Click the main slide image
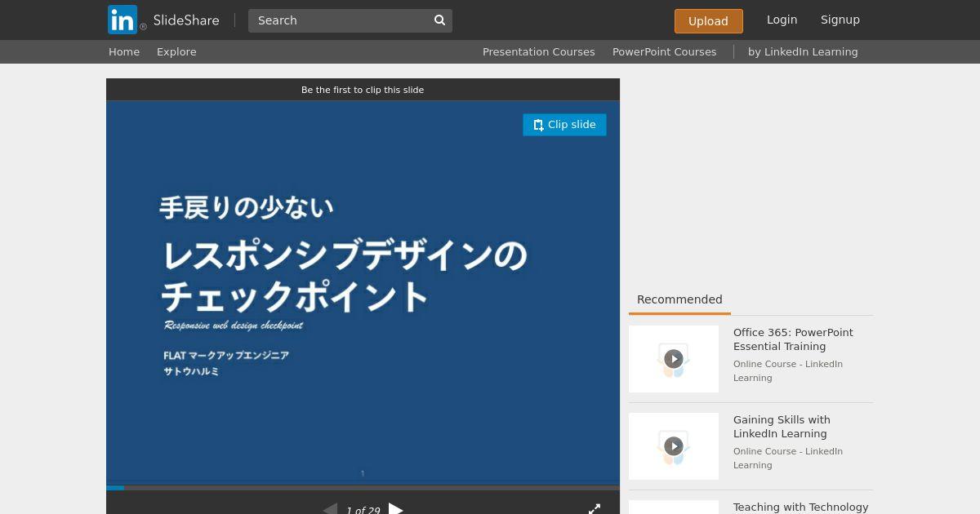This screenshot has height=514, width=980. (363, 294)
